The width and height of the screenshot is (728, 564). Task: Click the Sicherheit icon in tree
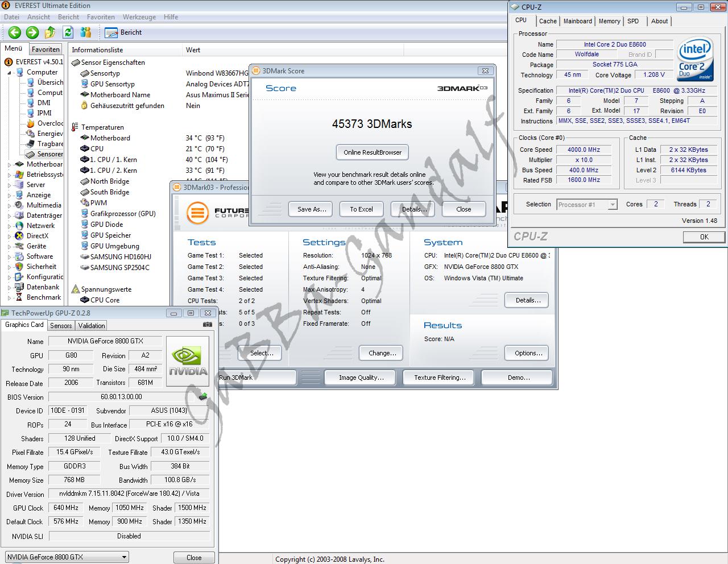[20, 267]
